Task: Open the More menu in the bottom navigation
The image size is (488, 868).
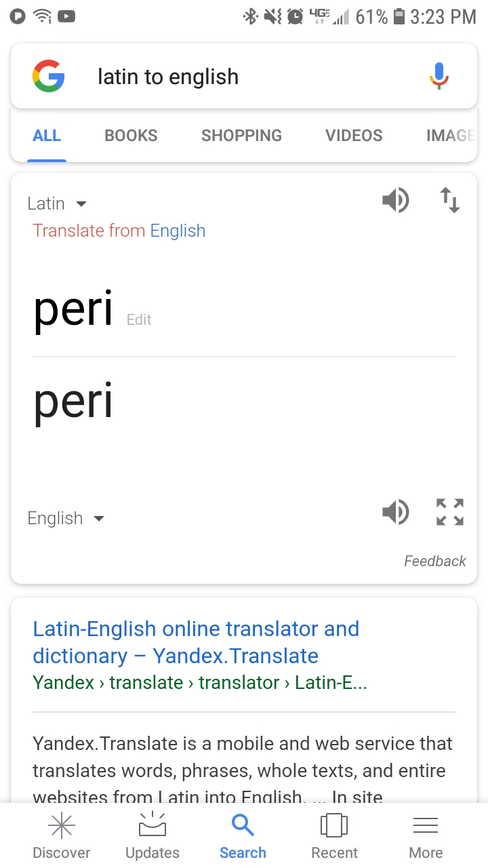Action: click(x=425, y=834)
